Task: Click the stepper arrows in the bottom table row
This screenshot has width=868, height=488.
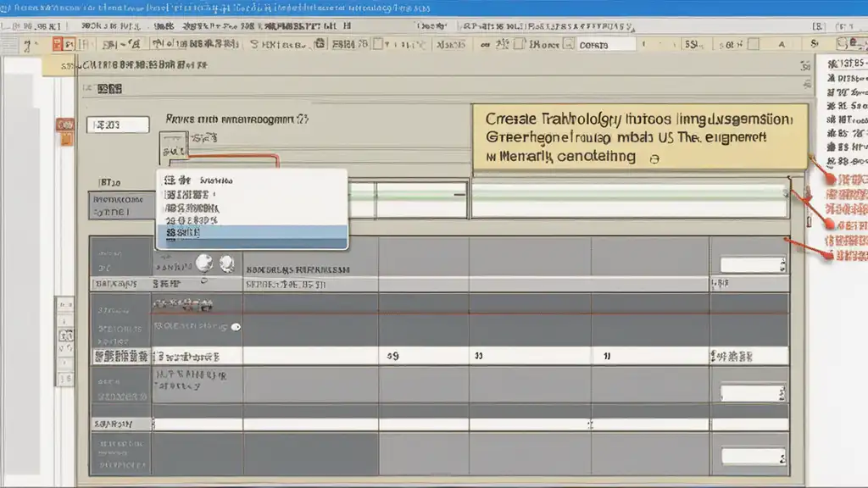Action: click(x=782, y=457)
